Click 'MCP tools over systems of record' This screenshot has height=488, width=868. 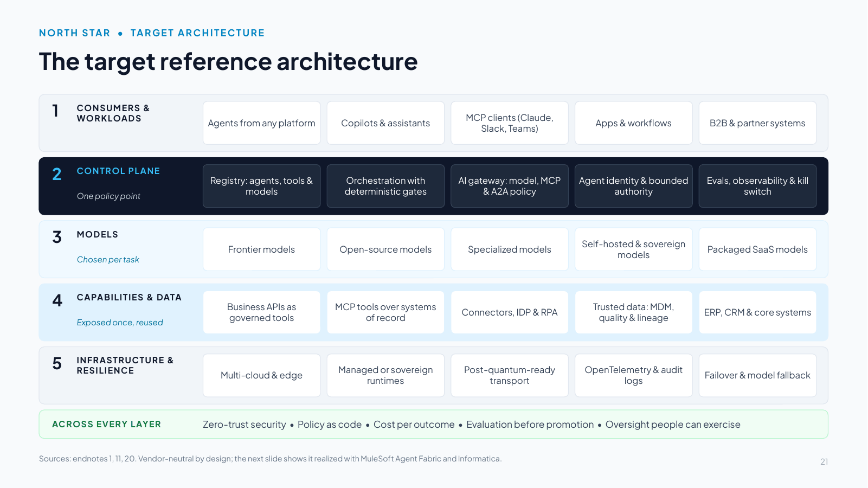pyautogui.click(x=385, y=312)
